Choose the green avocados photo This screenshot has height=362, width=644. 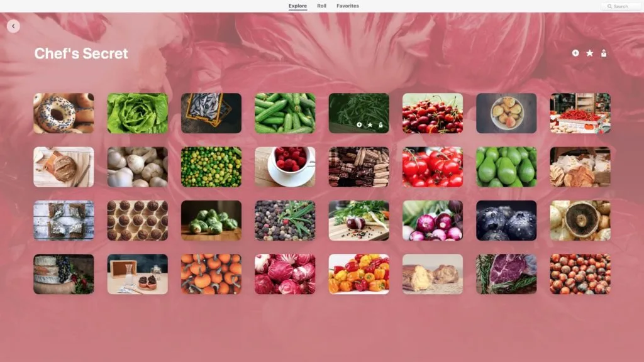pyautogui.click(x=506, y=167)
